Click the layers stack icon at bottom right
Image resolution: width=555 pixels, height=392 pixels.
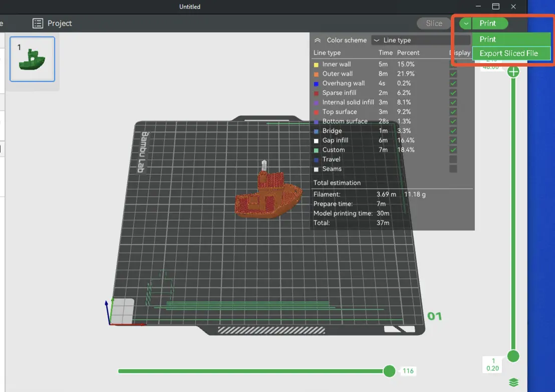pyautogui.click(x=513, y=382)
